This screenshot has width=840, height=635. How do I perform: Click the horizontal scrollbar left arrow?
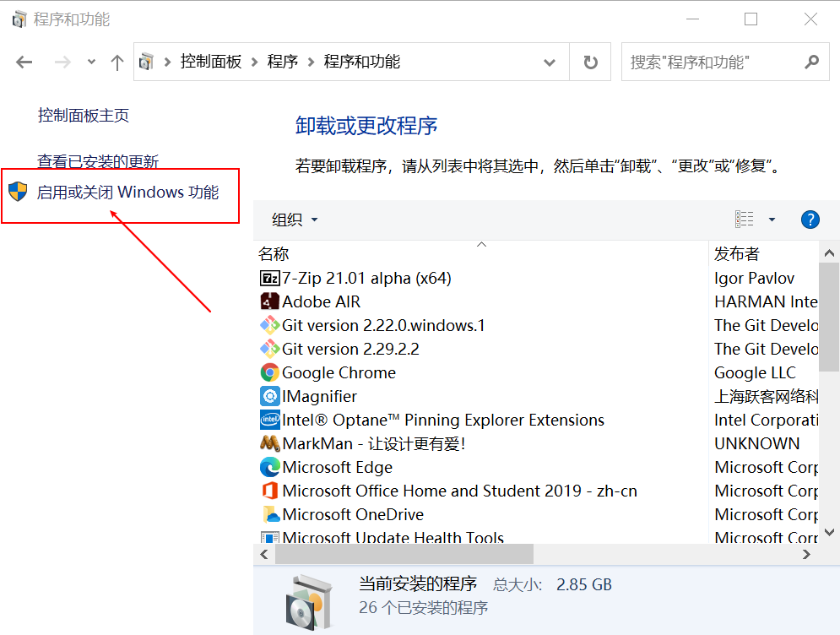tap(264, 555)
